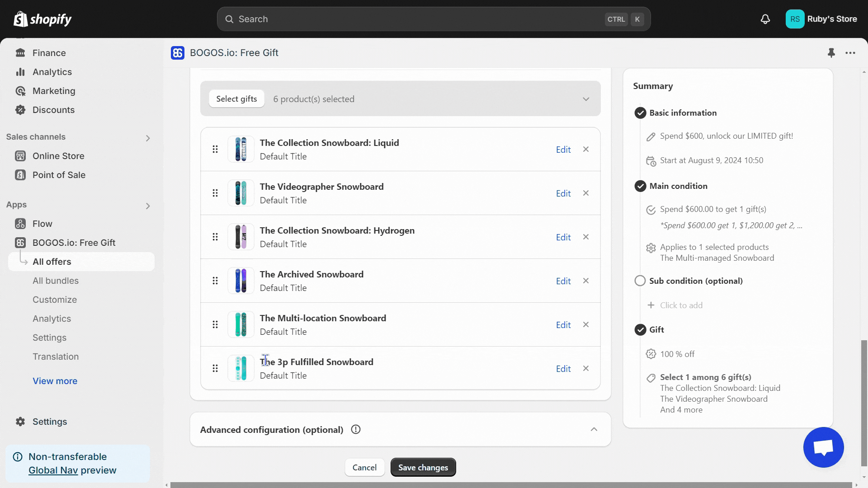Open All bundles in the sidebar
This screenshot has width=868, height=488.
coord(56,281)
